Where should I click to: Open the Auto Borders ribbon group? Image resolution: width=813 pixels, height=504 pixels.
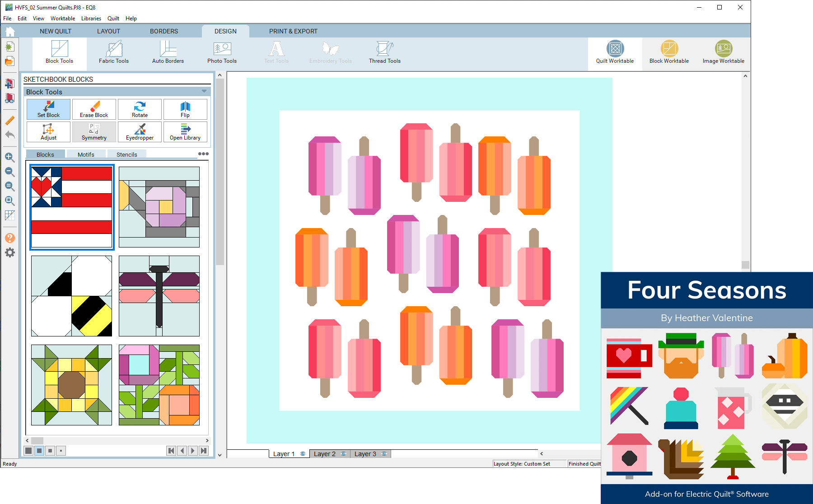pyautogui.click(x=168, y=52)
